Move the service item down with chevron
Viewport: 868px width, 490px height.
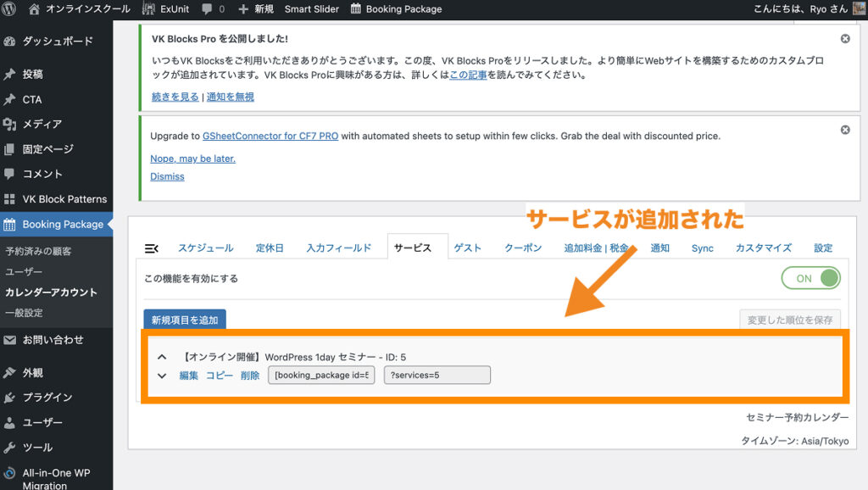tap(162, 376)
